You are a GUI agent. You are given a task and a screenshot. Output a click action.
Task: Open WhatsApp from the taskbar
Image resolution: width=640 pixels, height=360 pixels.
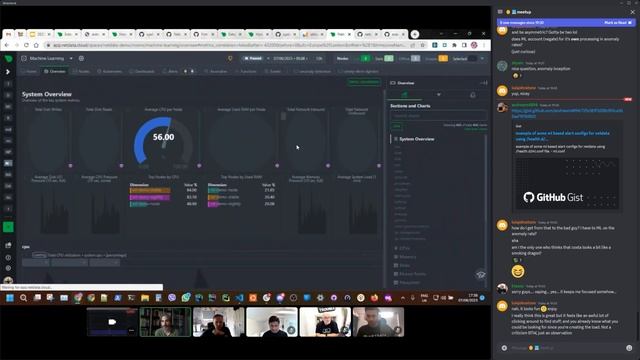pos(186,298)
